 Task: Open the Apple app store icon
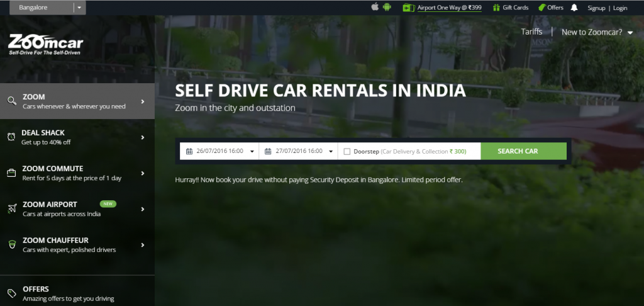[375, 7]
